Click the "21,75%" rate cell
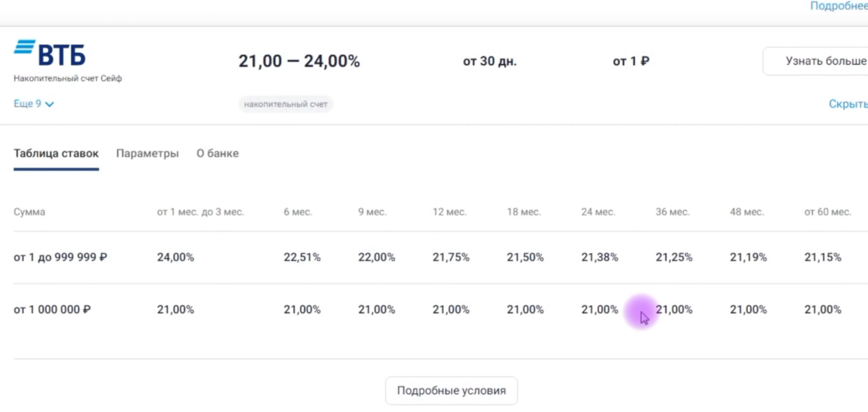 click(451, 257)
